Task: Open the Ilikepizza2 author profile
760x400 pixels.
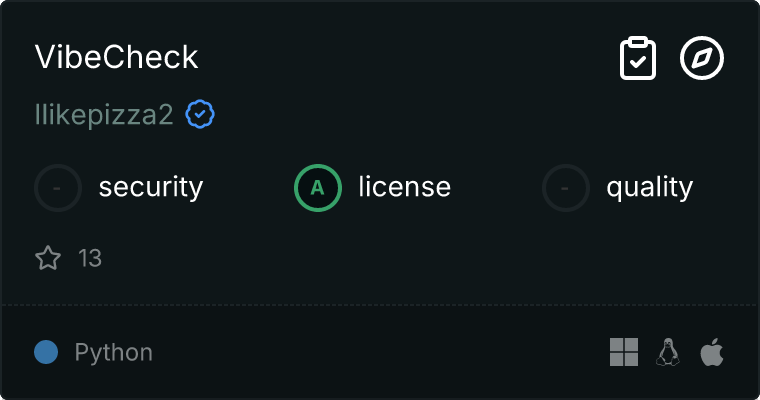Action: [x=104, y=114]
